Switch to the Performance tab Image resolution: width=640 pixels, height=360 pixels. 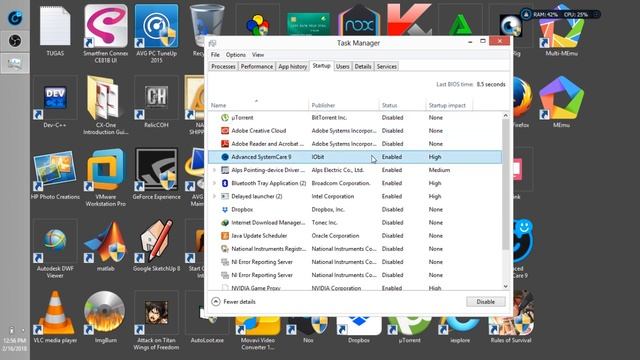click(x=257, y=67)
